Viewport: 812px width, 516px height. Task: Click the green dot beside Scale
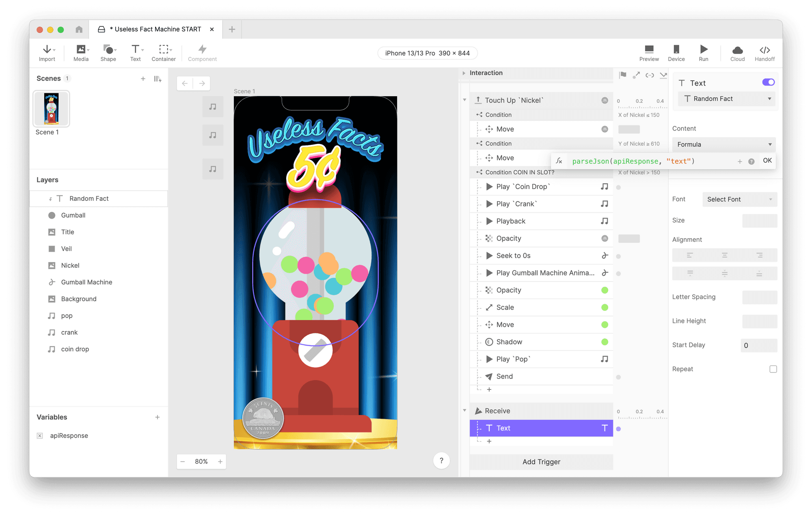[x=605, y=307]
